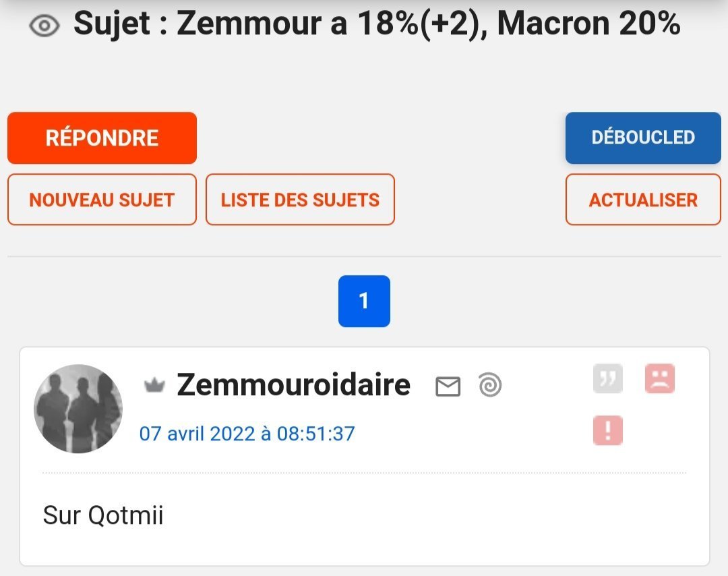
Task: Create a topic with NOUVEAU SUJET
Action: coord(102,200)
